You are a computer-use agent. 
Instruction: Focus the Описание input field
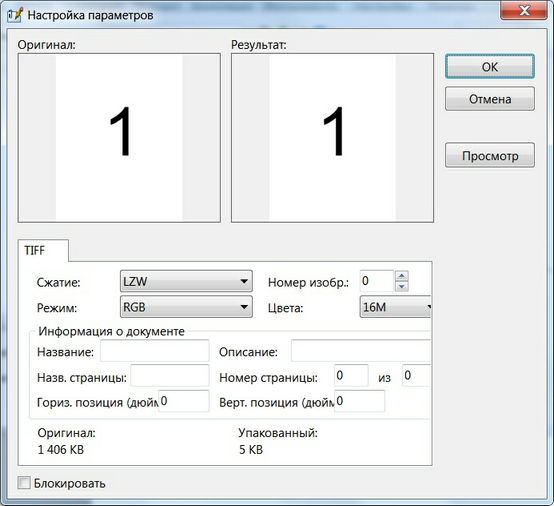pos(361,351)
